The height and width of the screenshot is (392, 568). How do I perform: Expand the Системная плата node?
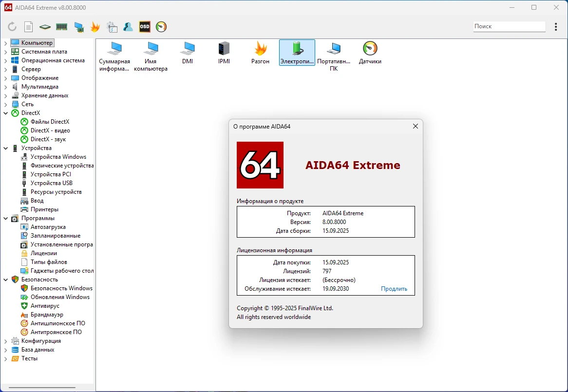click(5, 52)
